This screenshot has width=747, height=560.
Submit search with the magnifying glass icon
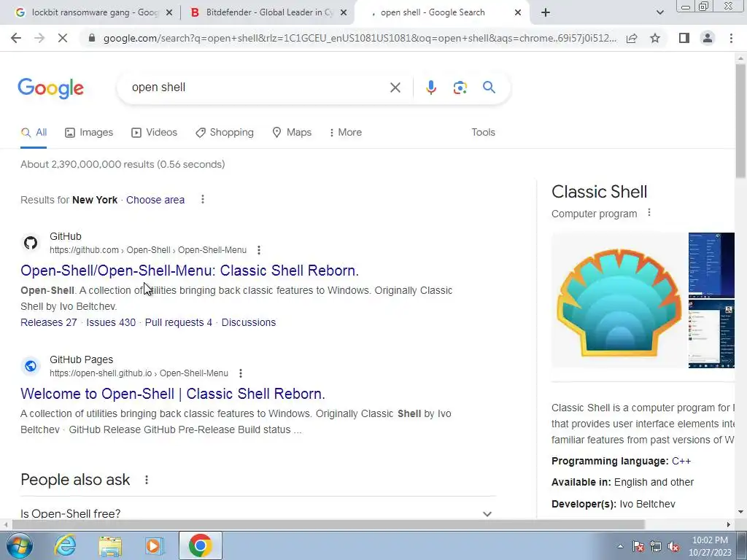489,87
